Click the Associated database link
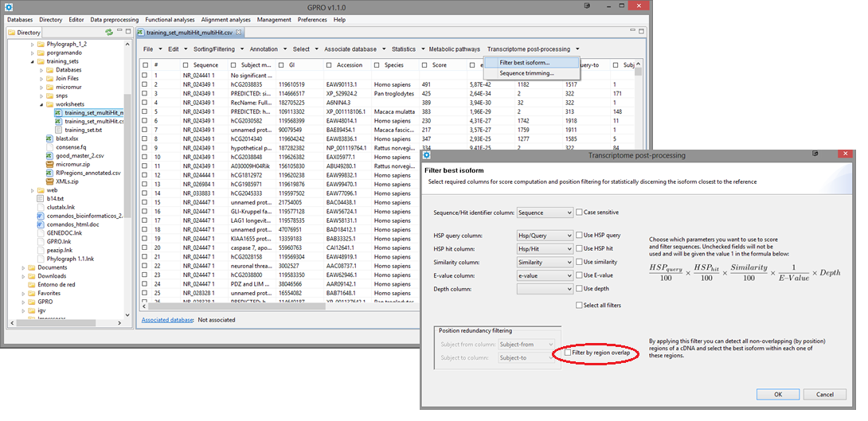 coord(167,320)
